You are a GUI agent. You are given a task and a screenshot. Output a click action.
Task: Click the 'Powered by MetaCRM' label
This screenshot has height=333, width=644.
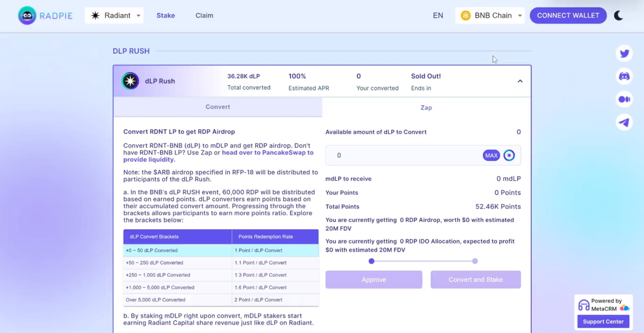coord(606,305)
